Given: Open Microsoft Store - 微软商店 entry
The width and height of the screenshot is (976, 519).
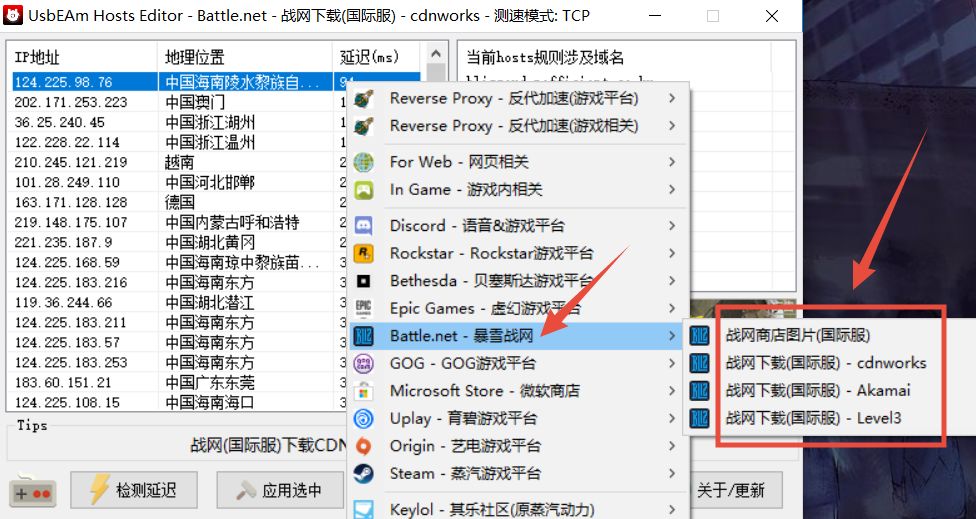Looking at the screenshot, I should pos(517,391).
